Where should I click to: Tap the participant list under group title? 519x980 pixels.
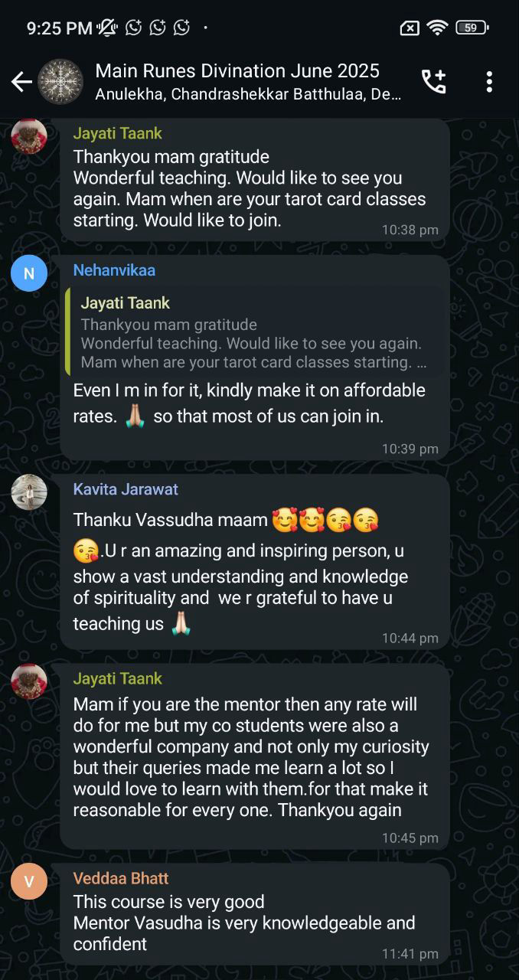pyautogui.click(x=248, y=95)
